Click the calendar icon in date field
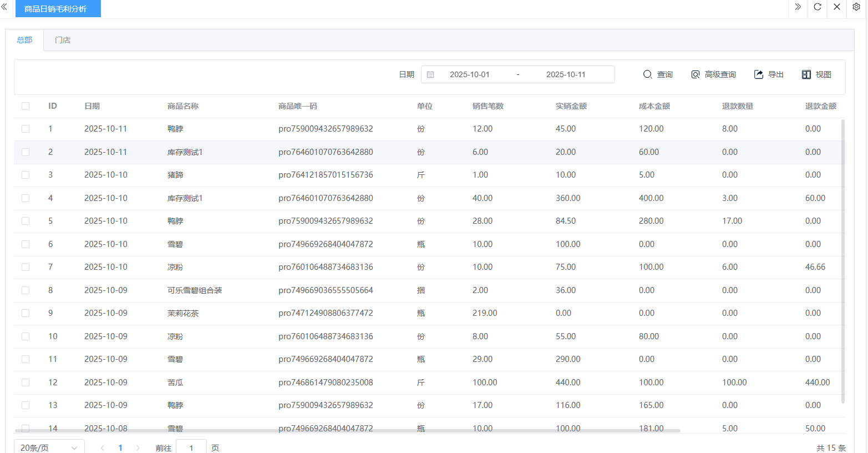868x453 pixels. 430,74
